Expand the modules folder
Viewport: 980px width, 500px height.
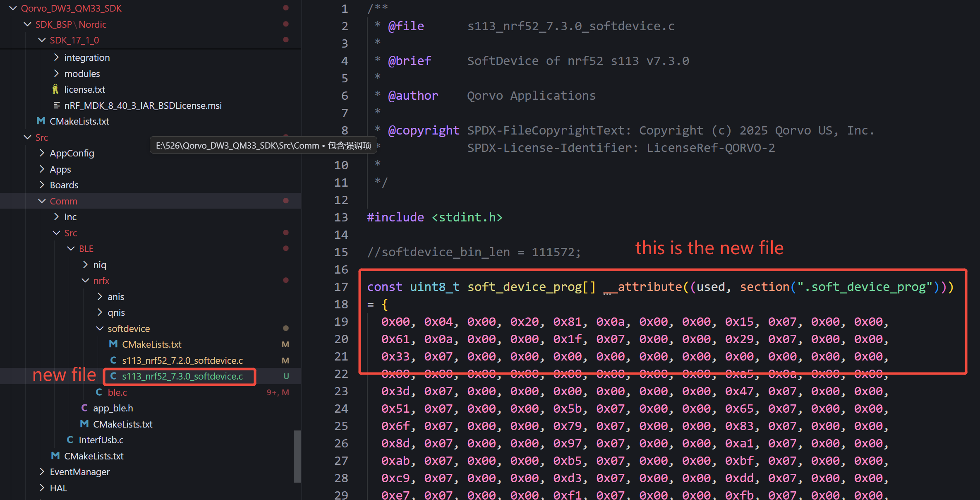pyautogui.click(x=56, y=73)
